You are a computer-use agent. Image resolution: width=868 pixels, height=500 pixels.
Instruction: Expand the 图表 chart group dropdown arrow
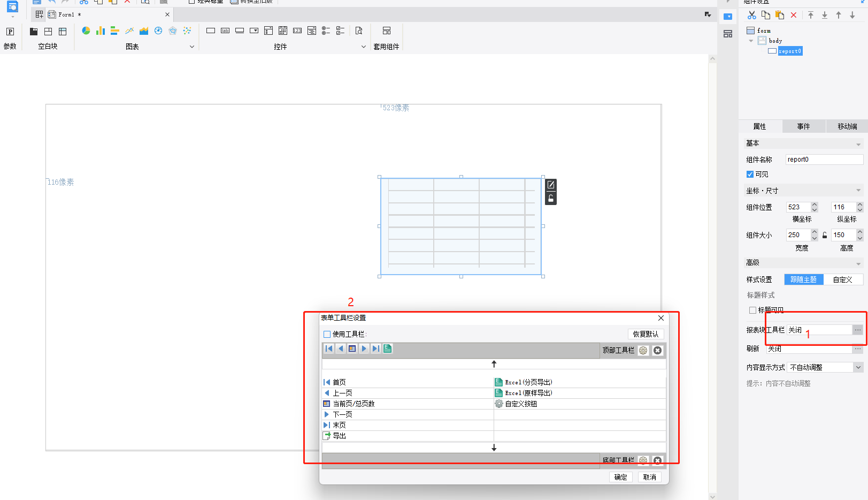192,47
